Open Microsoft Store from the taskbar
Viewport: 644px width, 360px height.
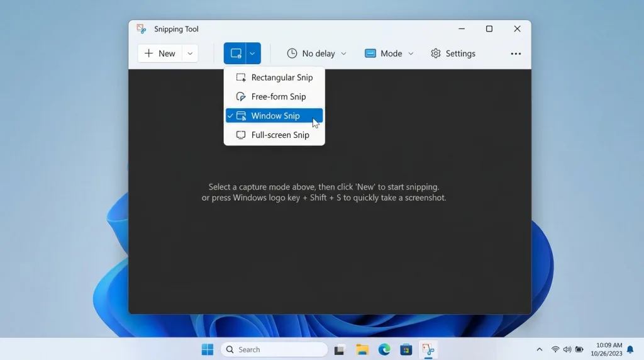(406, 350)
